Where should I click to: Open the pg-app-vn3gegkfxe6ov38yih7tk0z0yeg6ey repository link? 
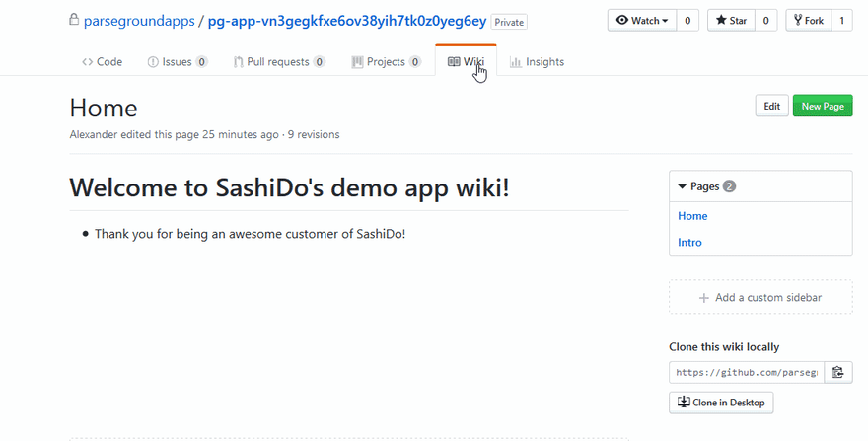(347, 21)
